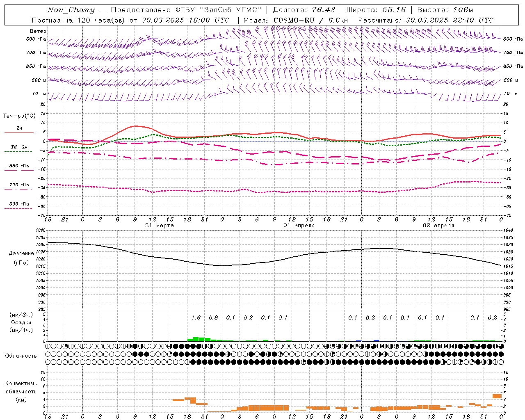525x420 pixels.
Task: Click the Td 2м legend label
Action: pyautogui.click(x=19, y=147)
